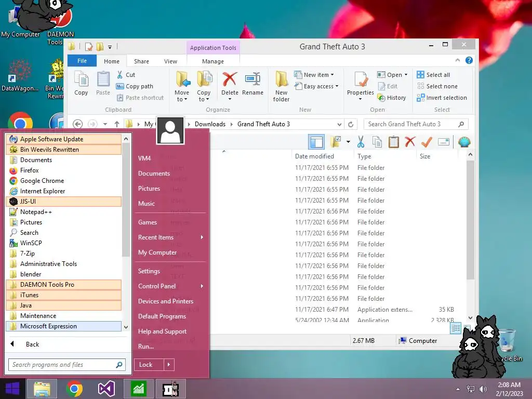Screen dimensions: 532x399
Task: Click the volume speaker tray icon
Action: (x=483, y=389)
